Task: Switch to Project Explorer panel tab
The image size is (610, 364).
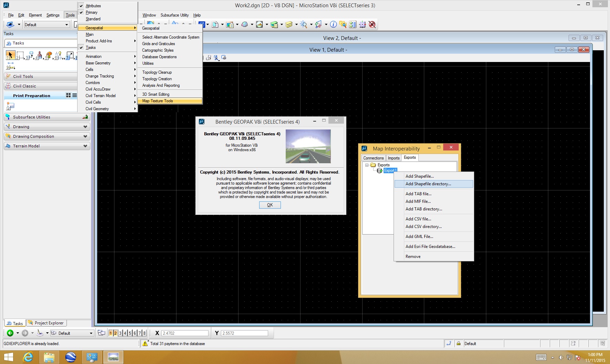Action: [46, 323]
